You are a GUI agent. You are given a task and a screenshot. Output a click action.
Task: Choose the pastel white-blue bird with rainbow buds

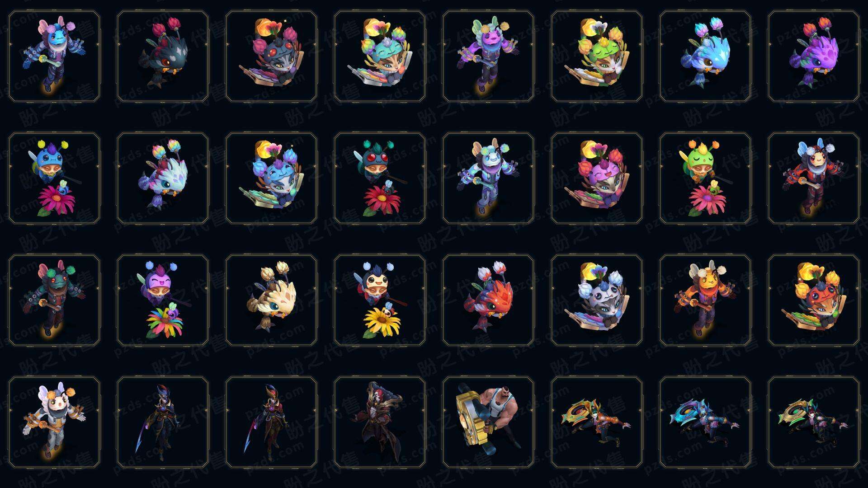click(x=163, y=178)
